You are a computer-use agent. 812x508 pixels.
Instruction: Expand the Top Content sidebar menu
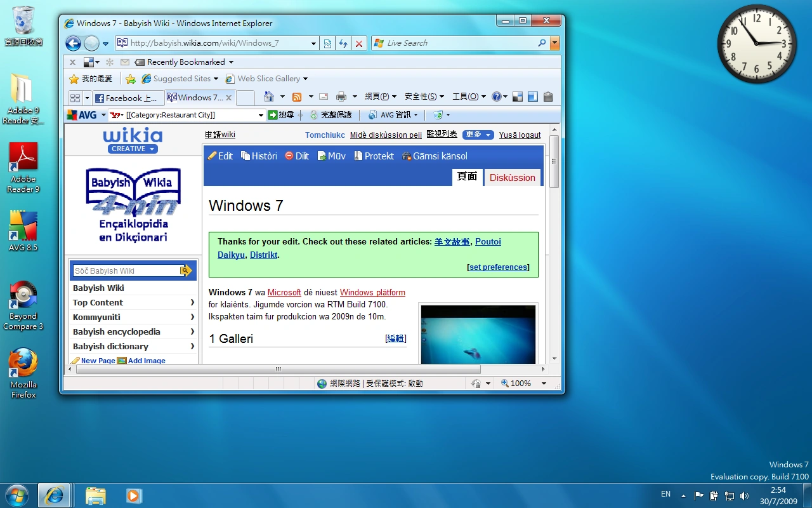(133, 302)
